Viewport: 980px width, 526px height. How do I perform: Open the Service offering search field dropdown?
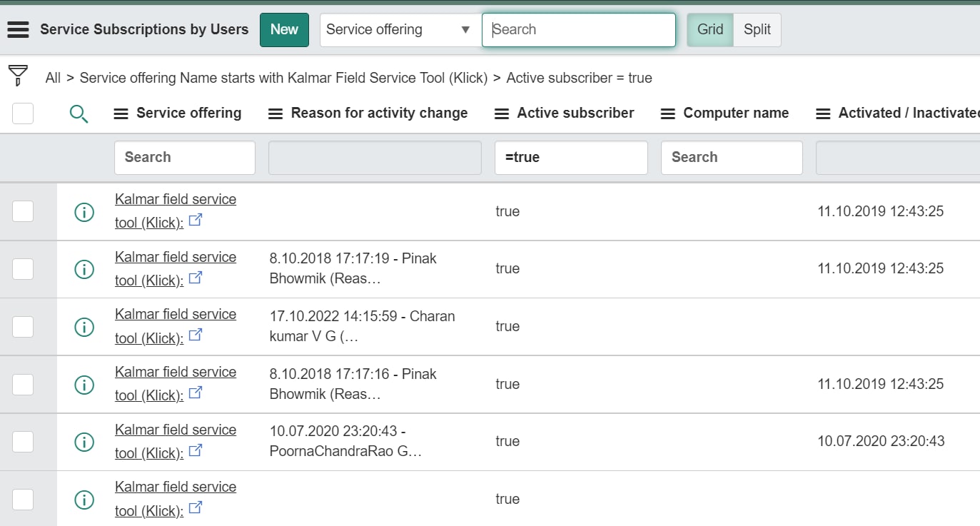pos(400,30)
